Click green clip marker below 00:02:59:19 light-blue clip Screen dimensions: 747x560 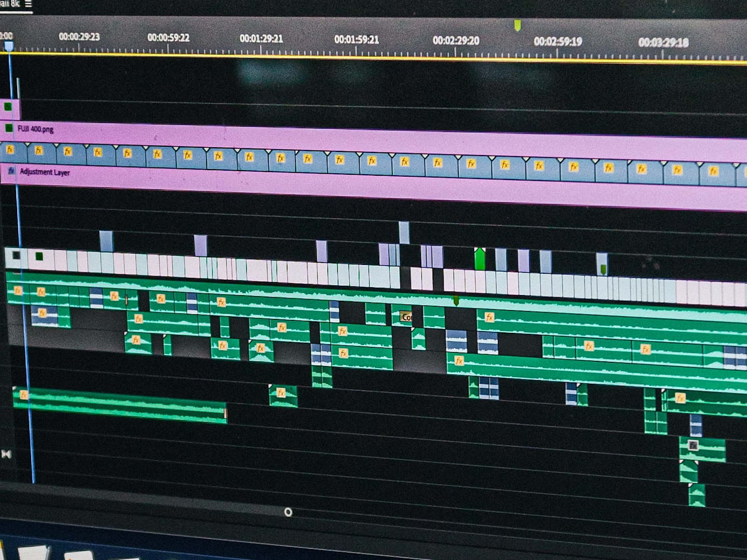603,270
